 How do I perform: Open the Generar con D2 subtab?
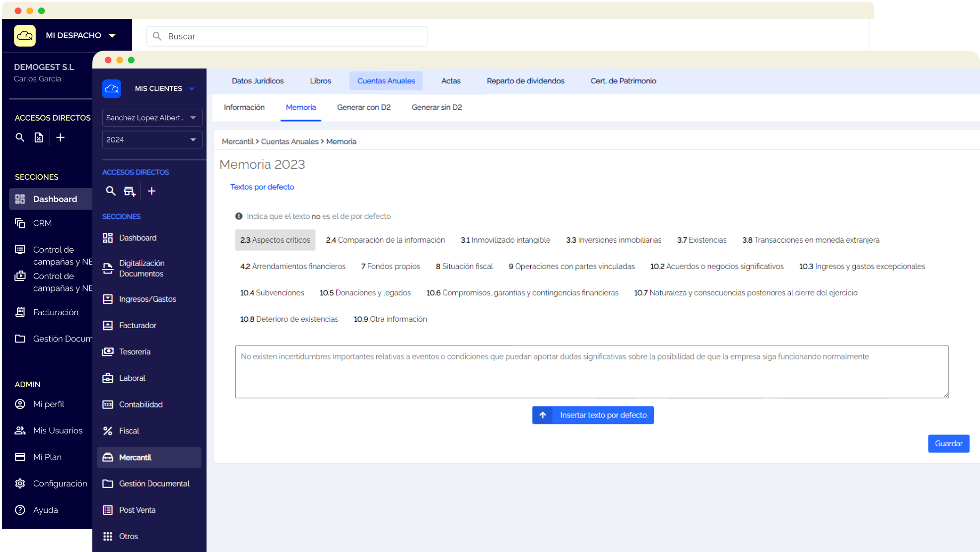coord(364,107)
